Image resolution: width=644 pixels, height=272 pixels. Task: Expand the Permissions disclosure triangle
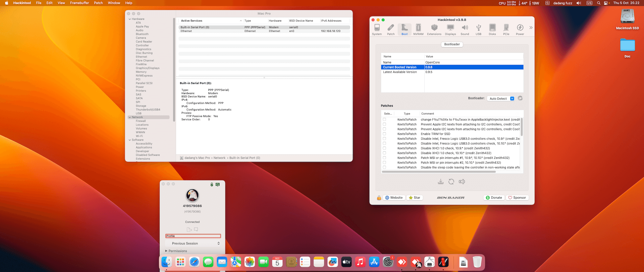point(166,251)
